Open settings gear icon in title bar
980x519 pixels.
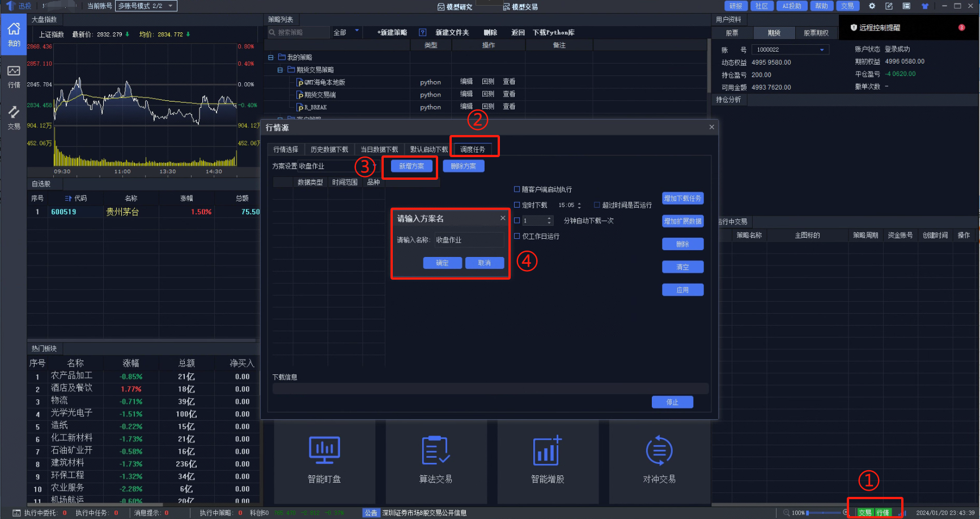[872, 6]
